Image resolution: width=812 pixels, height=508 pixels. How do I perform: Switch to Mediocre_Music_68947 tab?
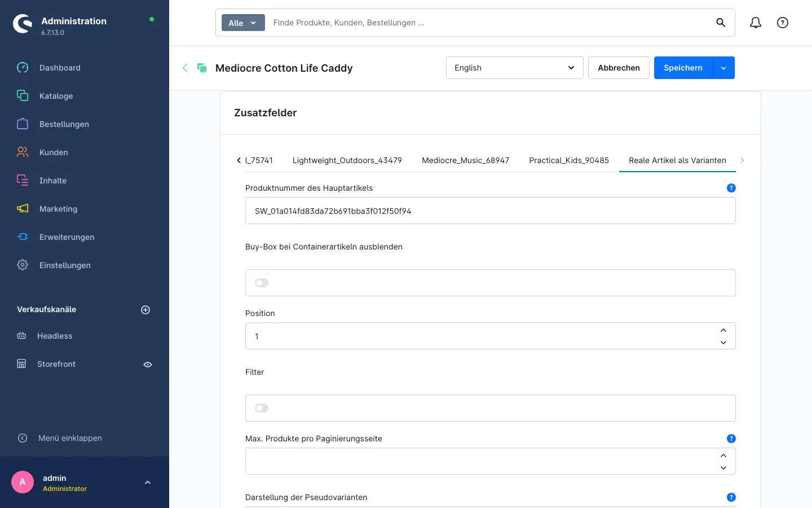tap(466, 160)
